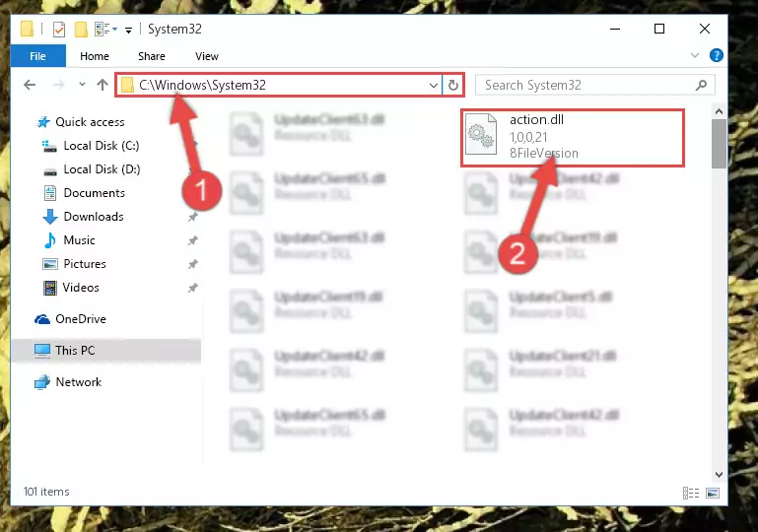Open Documents in the sidebar
The width and height of the screenshot is (758, 532).
94,193
